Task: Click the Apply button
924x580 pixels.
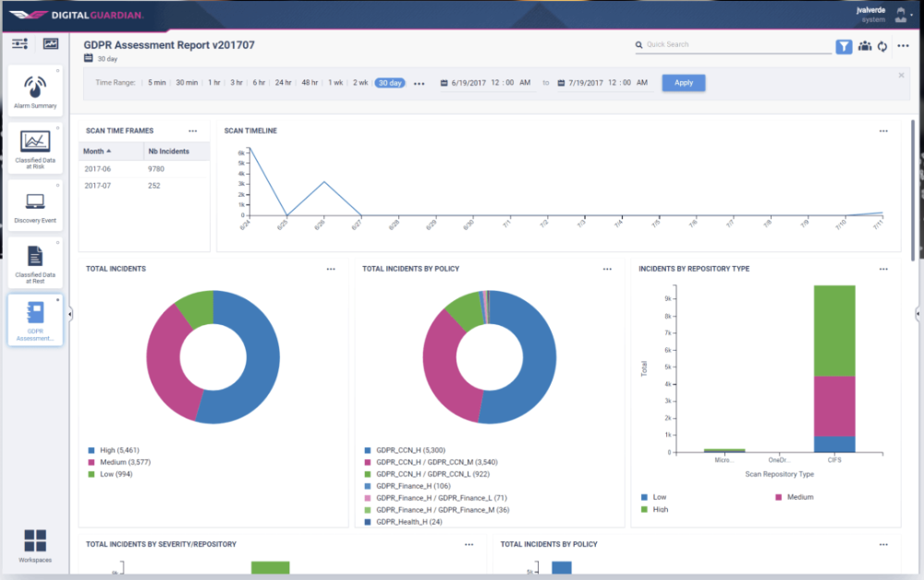Action: [683, 82]
